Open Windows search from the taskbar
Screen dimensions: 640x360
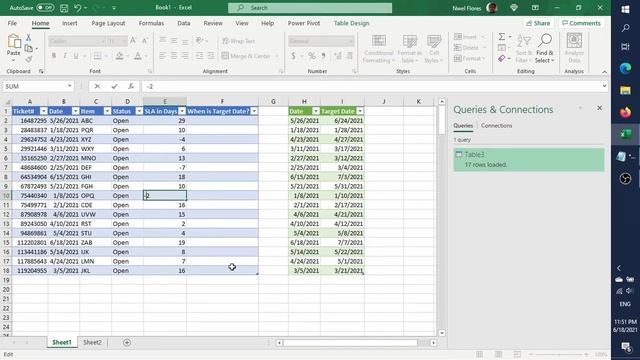click(625, 28)
